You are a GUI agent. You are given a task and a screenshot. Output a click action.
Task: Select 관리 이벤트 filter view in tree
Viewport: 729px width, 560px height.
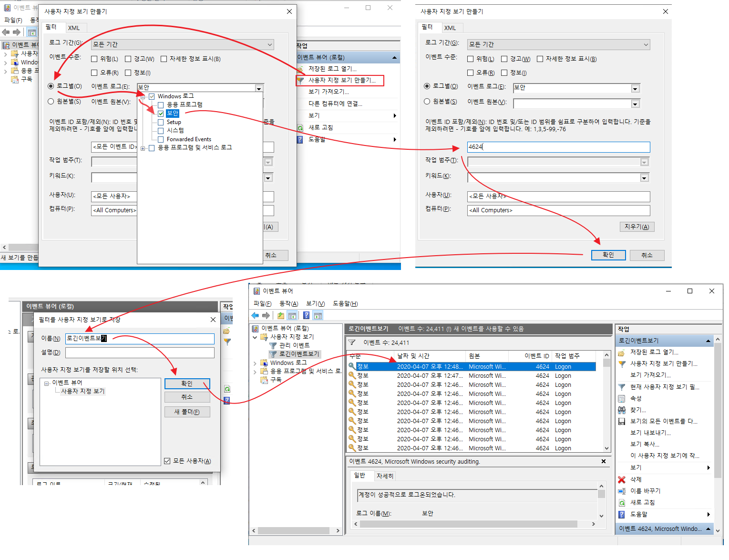coord(294,345)
